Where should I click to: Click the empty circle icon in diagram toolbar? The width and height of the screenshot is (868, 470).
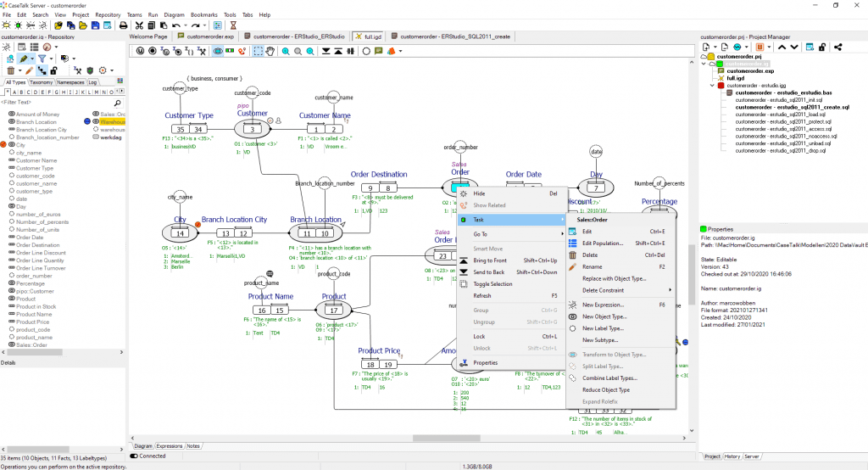[366, 51]
